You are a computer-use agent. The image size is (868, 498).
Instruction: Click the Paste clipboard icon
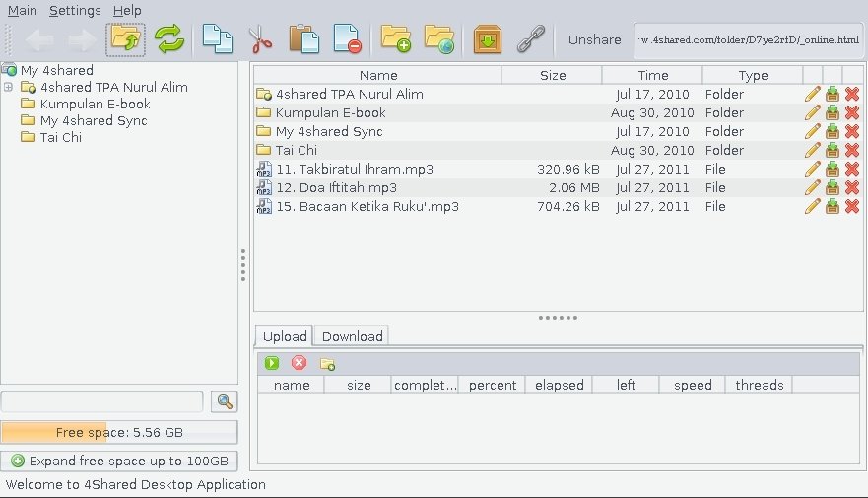pos(303,38)
